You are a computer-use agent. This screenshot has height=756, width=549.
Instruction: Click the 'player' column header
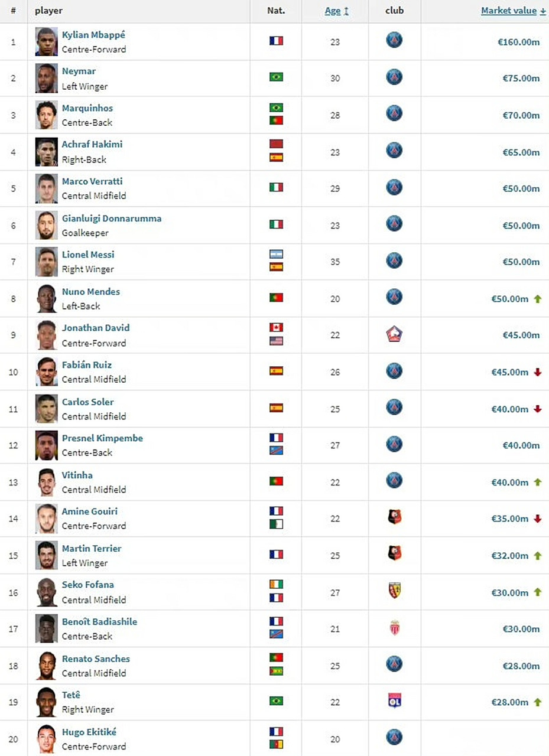click(x=48, y=11)
